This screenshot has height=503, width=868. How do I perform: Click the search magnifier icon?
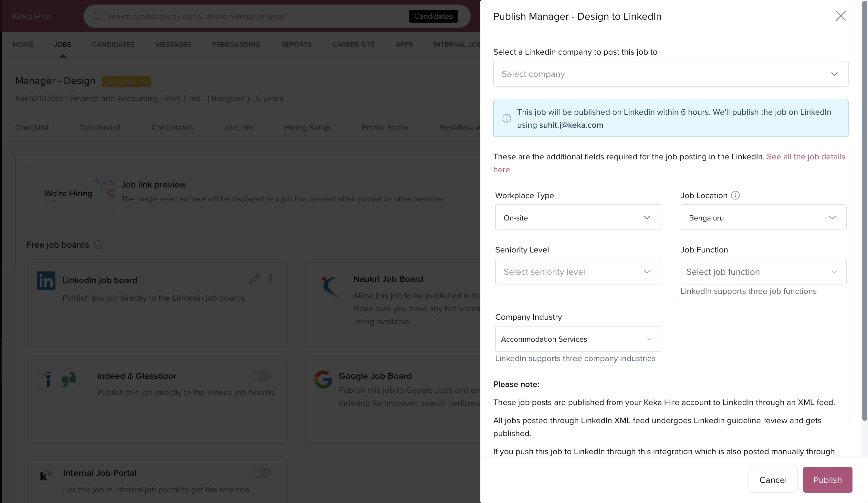point(97,16)
